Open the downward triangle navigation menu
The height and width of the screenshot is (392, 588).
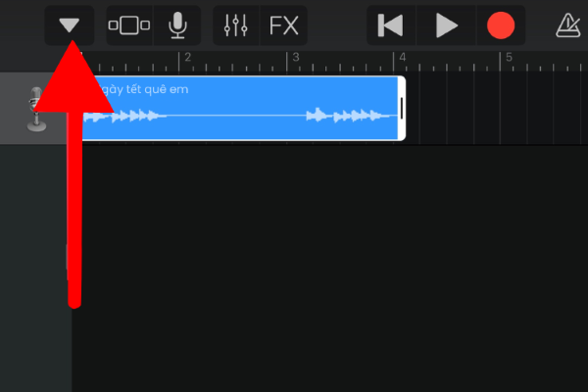point(70,25)
